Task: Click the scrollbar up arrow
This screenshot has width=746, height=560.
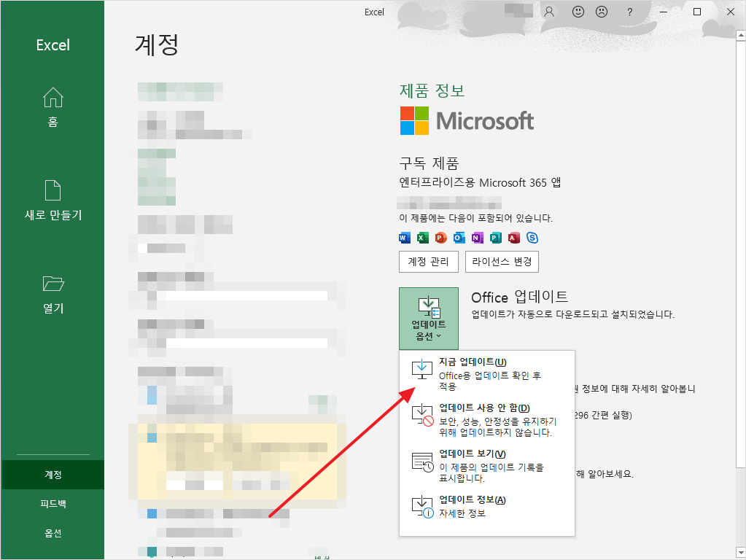Action: click(741, 35)
